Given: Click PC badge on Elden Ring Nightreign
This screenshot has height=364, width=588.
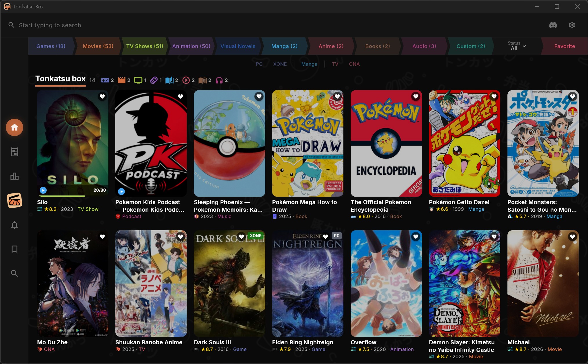Looking at the screenshot, I should coord(336,236).
